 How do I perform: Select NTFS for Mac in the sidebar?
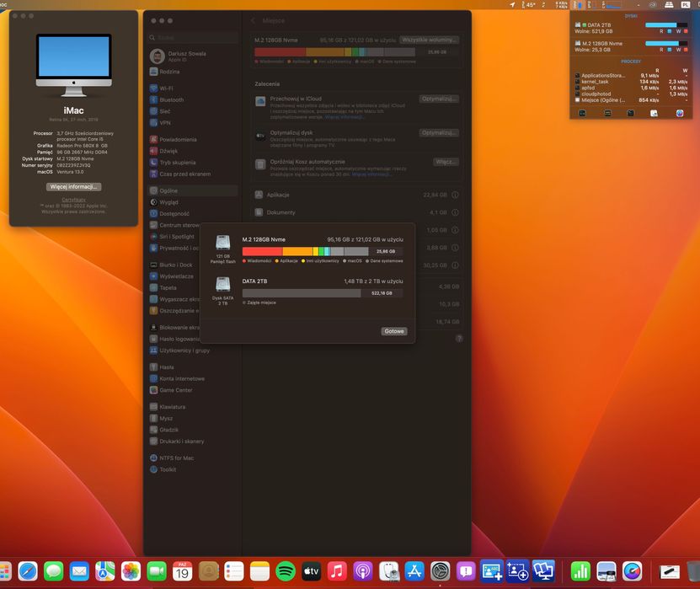point(193,458)
